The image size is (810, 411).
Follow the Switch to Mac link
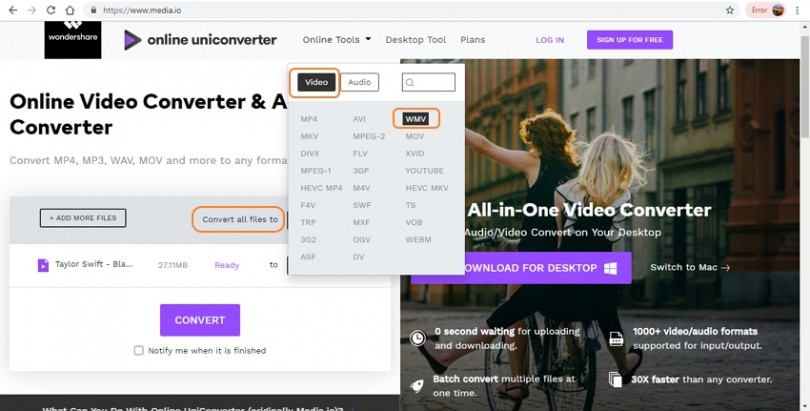pos(690,267)
